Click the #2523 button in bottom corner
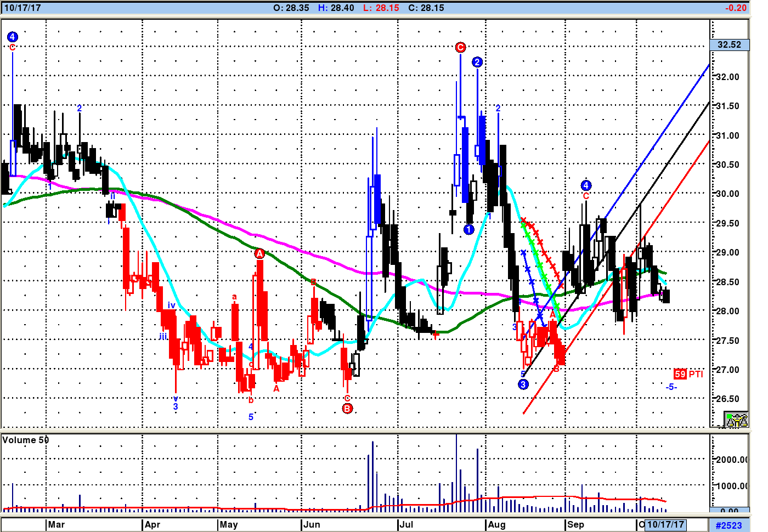768x532 pixels. tap(729, 525)
